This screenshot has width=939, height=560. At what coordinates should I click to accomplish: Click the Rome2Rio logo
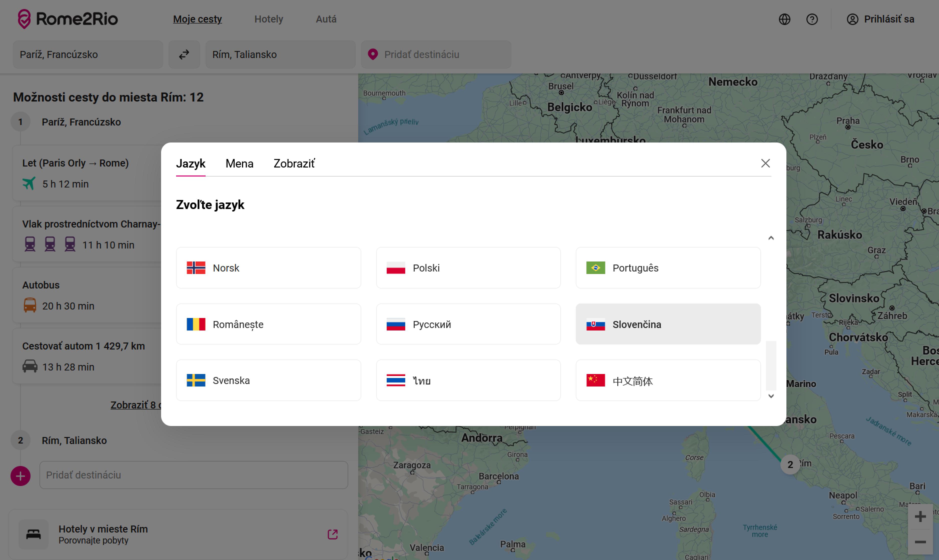click(x=68, y=19)
